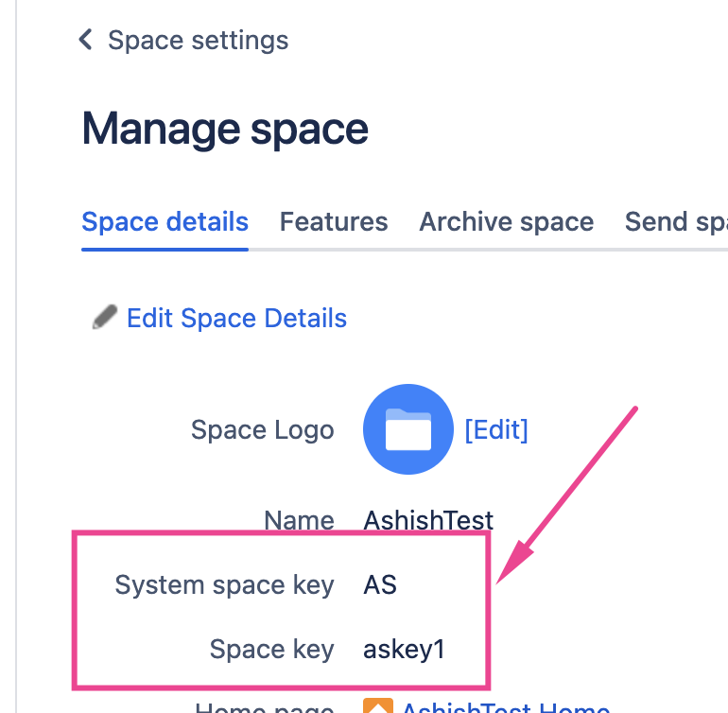This screenshot has height=713, width=728.
Task: Open the Archive space tab
Action: (x=506, y=221)
